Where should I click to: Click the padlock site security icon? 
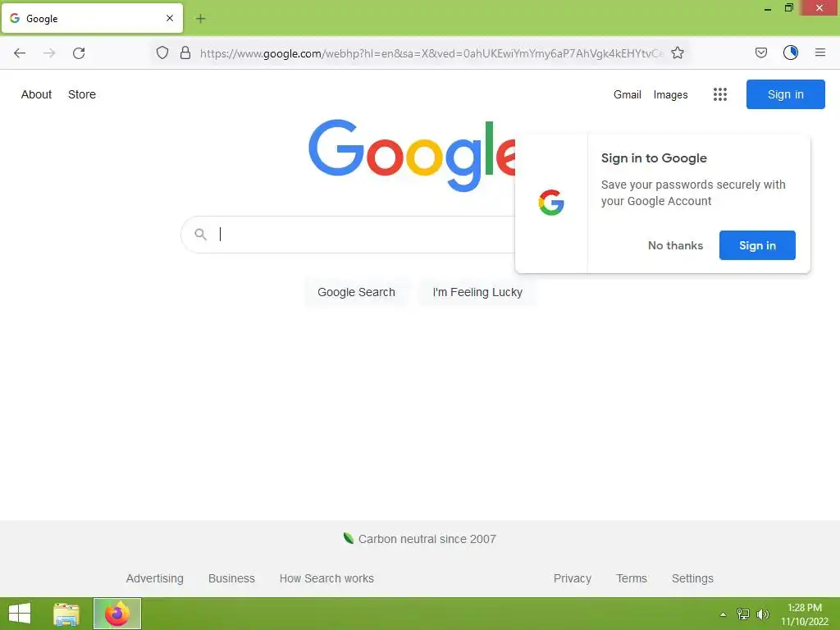click(x=185, y=52)
